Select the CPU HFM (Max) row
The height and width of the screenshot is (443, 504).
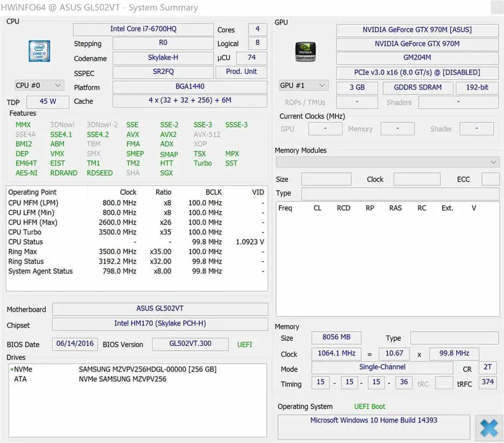pyautogui.click(x=136, y=222)
